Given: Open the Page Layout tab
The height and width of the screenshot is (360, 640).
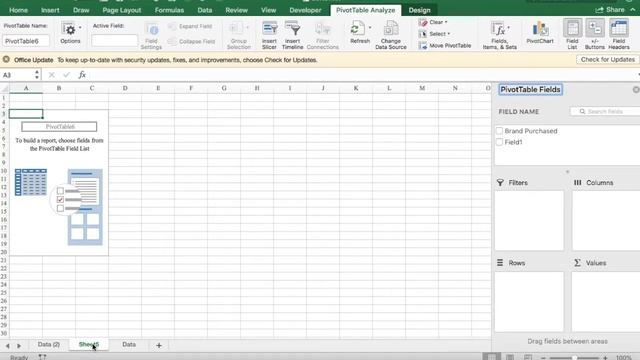Looking at the screenshot, I should (x=122, y=10).
